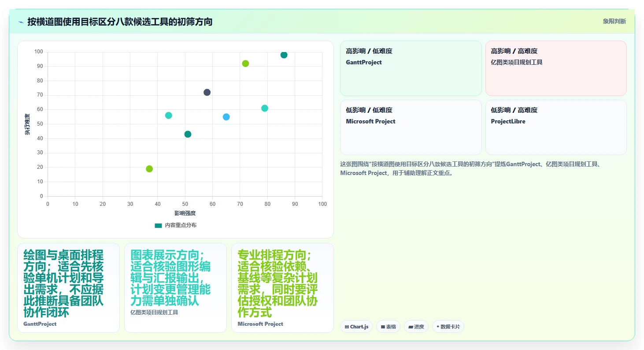Select the light teal point at influence 79
644x350 pixels.
(265, 108)
